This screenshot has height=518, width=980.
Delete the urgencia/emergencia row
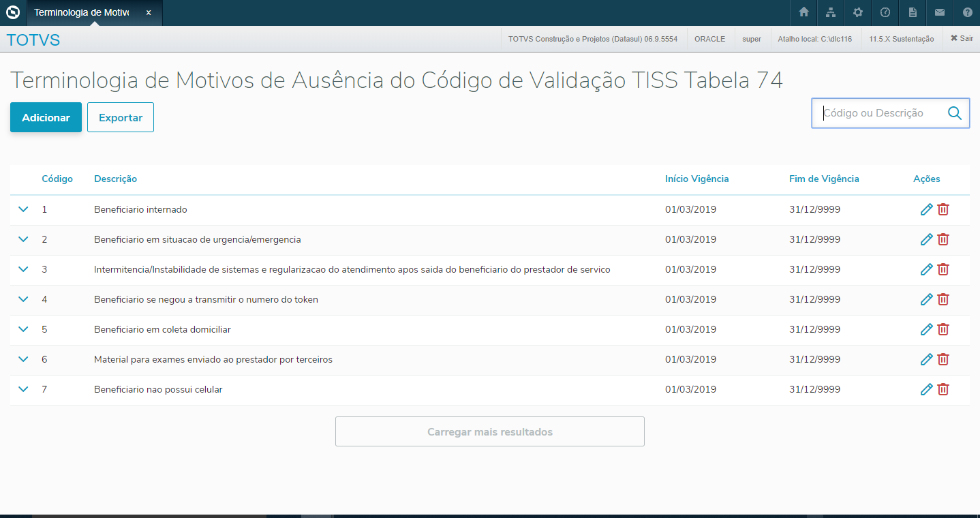point(943,239)
